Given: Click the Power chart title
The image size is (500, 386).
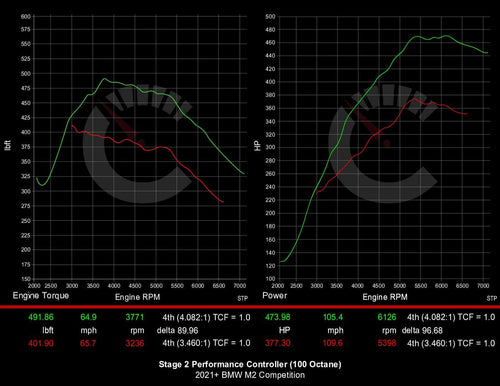Looking at the screenshot, I should point(275,295).
